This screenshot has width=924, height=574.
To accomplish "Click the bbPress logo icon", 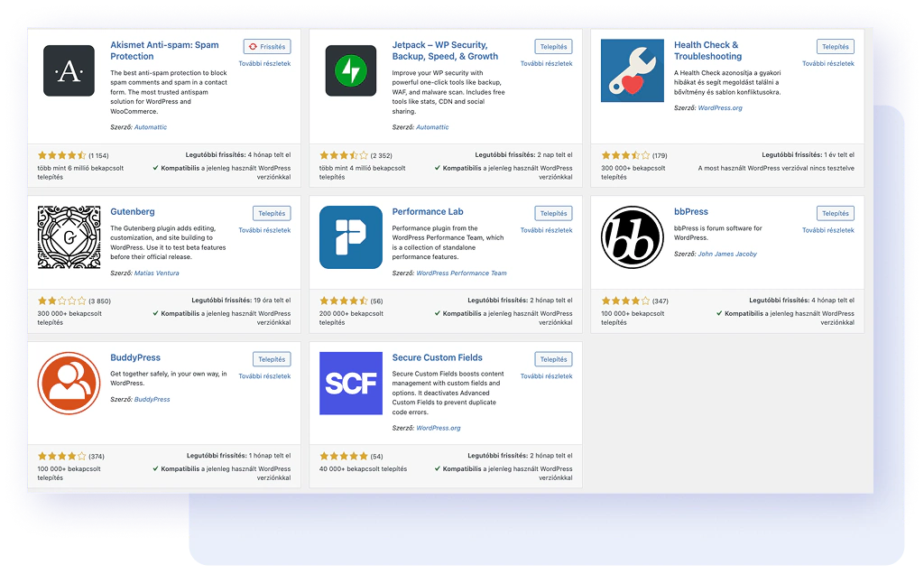I will 633,237.
